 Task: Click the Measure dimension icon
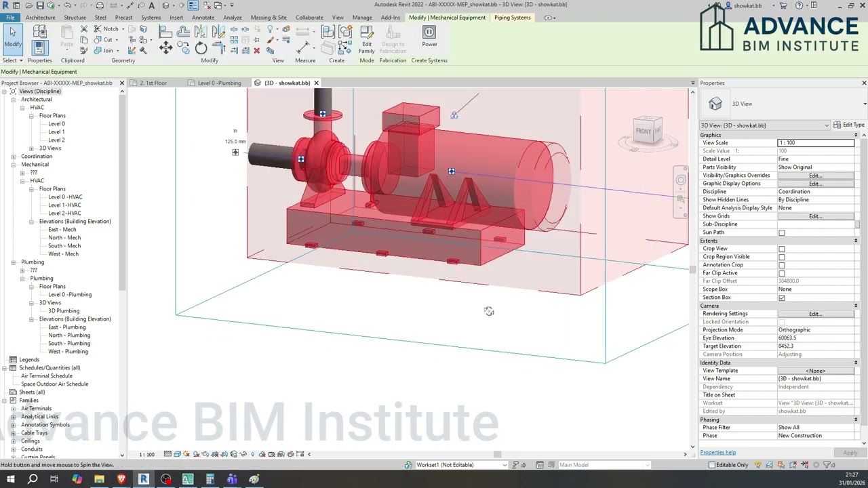pyautogui.click(x=303, y=47)
